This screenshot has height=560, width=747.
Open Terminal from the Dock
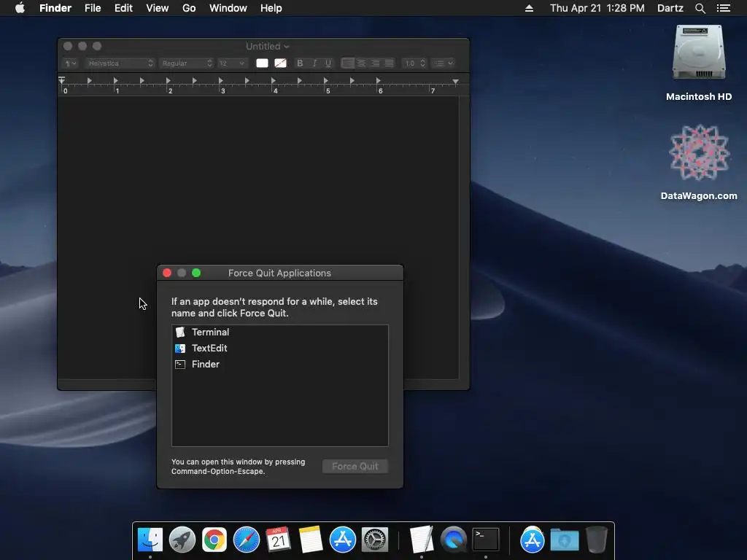(485, 540)
